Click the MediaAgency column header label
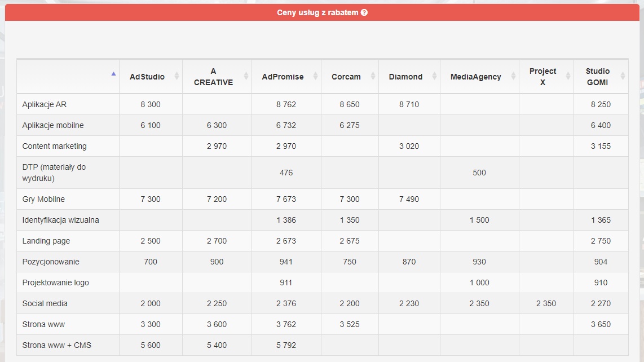 (475, 77)
